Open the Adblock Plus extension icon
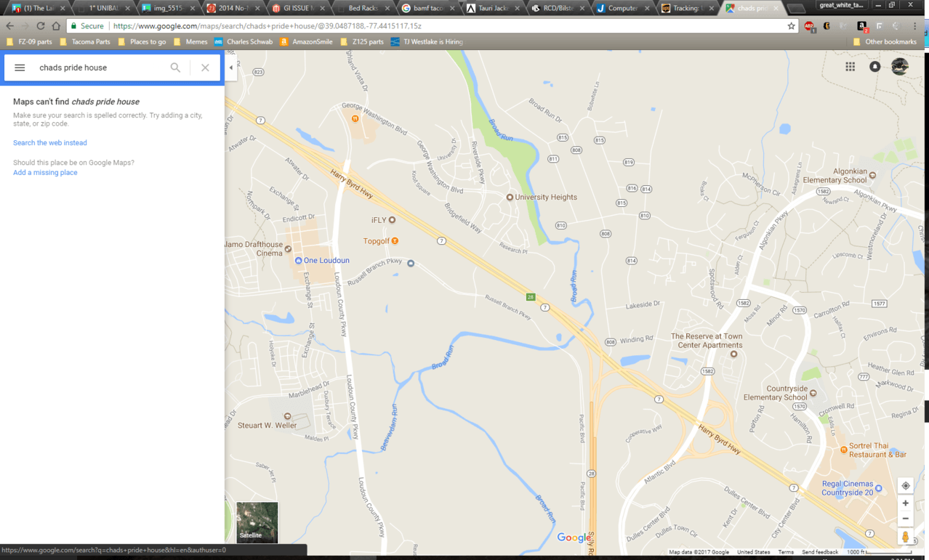This screenshot has width=929, height=560. tap(809, 26)
